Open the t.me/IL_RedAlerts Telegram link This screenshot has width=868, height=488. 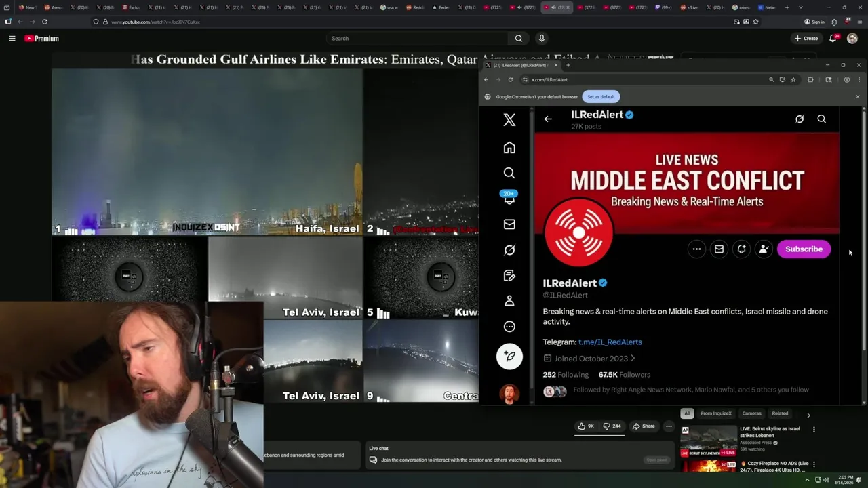[x=610, y=342]
